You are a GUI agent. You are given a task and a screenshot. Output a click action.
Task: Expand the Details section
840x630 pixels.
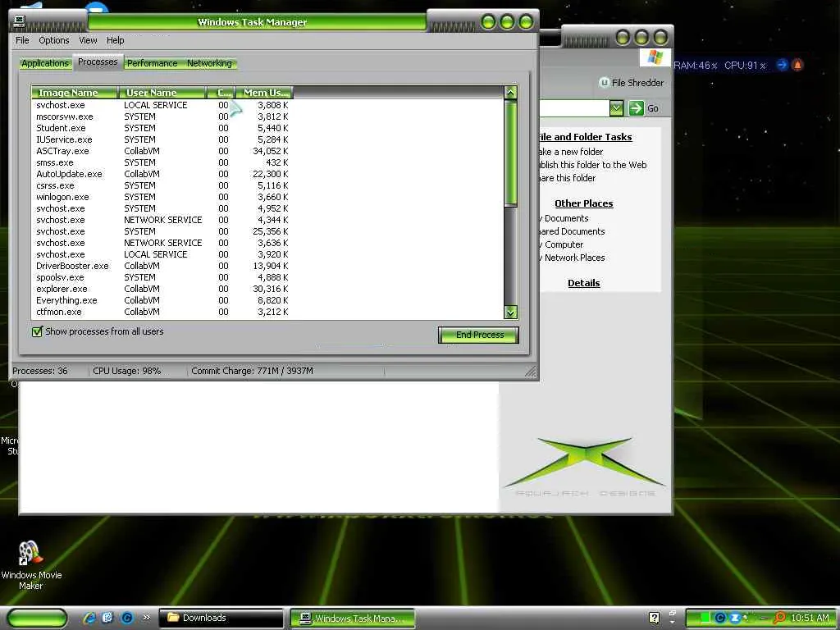[583, 283]
